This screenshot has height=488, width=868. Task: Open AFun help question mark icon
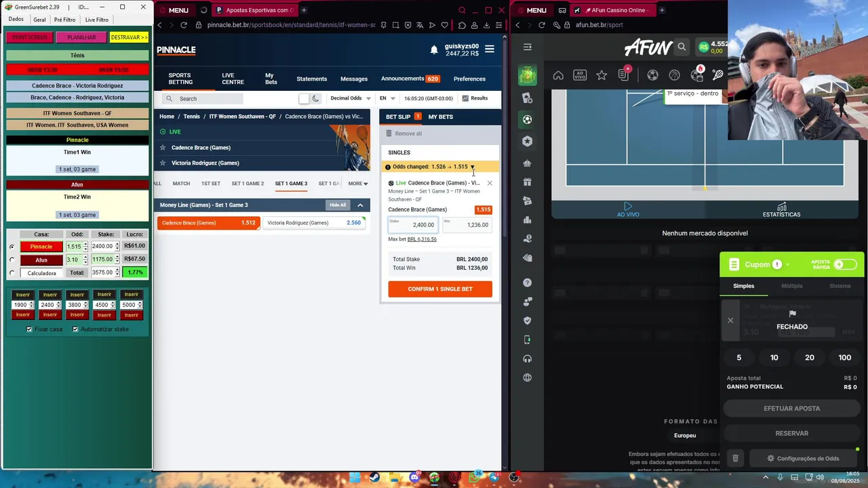coord(528,283)
